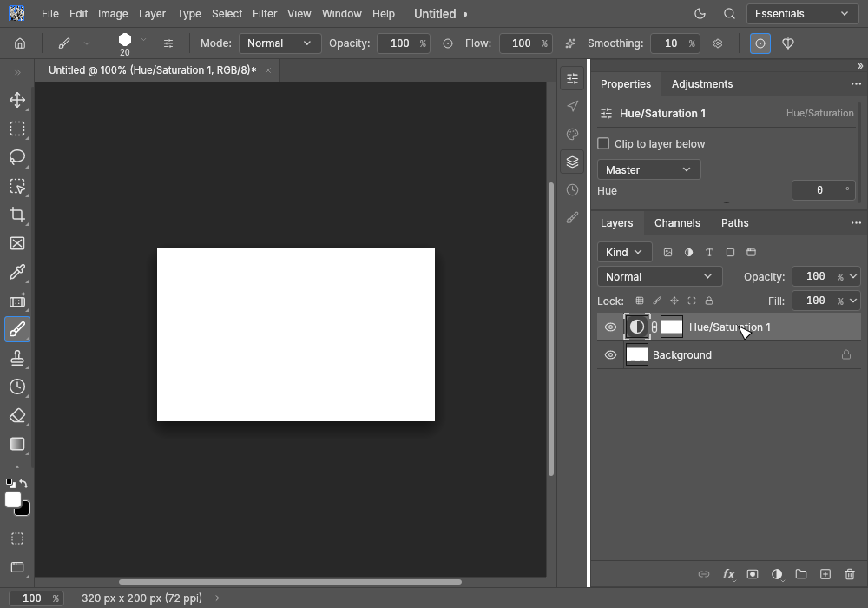Toggle symmetry painting butterfly icon
Image resolution: width=868 pixels, height=608 pixels.
(788, 43)
